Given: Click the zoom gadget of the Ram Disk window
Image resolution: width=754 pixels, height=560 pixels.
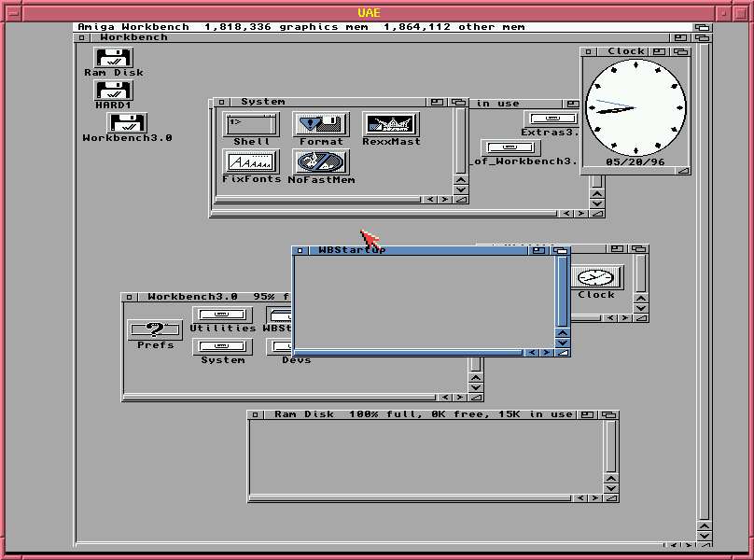Looking at the screenshot, I should pyautogui.click(x=587, y=414).
